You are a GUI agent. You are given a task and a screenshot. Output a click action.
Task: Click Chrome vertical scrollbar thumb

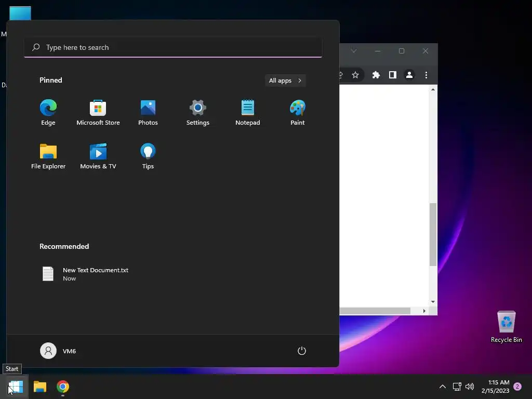pyautogui.click(x=433, y=234)
